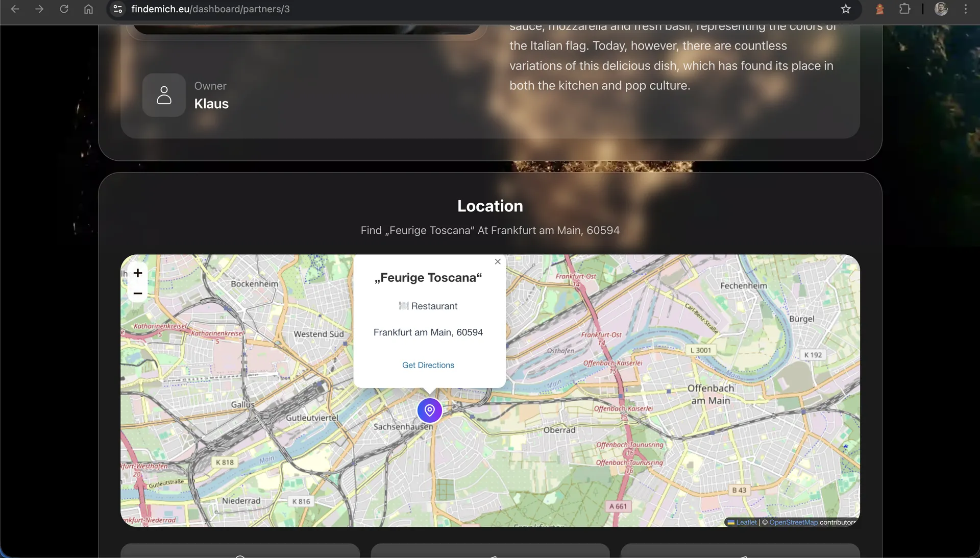Click the "Osthafen" map label
This screenshot has height=558, width=980.
(x=560, y=351)
